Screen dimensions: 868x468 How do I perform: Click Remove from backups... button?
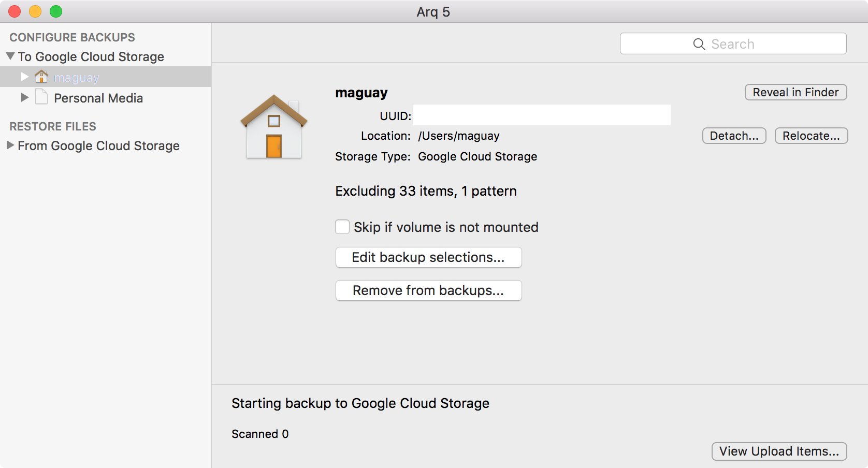click(428, 290)
